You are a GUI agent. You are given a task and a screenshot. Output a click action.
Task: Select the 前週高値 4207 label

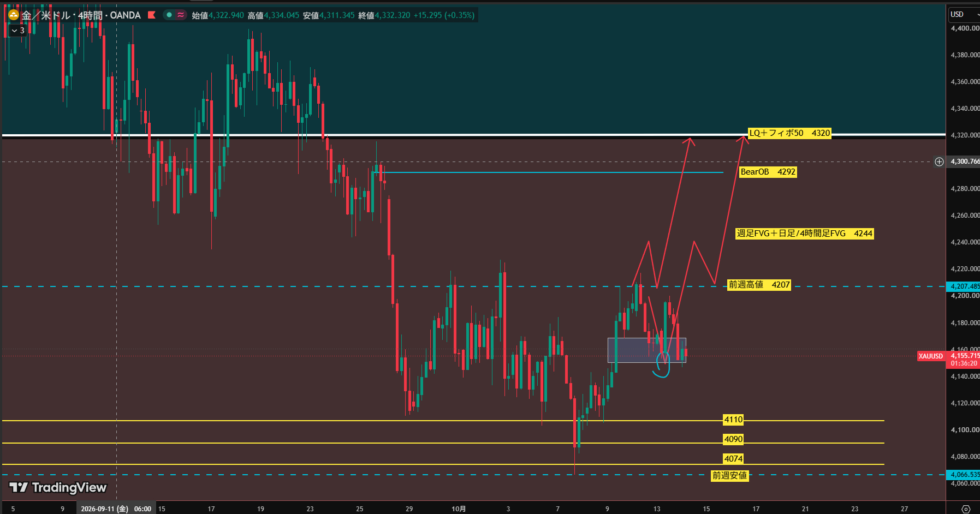(x=759, y=285)
